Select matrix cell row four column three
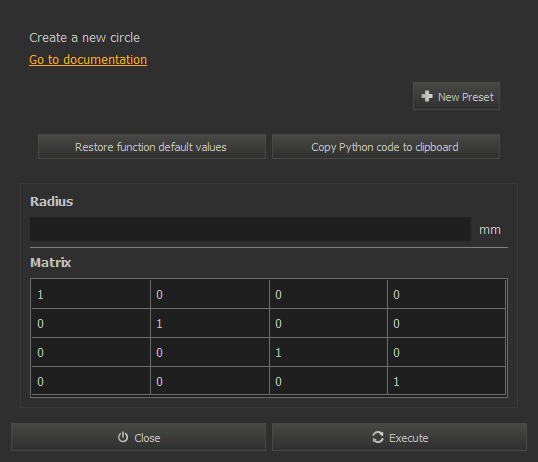This screenshot has width=538, height=462. [328, 381]
